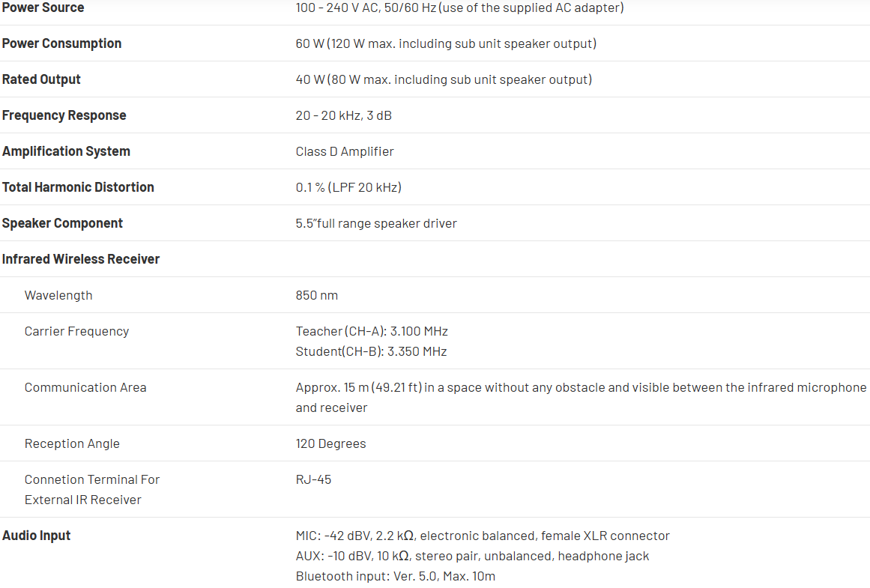Click the 120 Degrees value
This screenshot has height=588, width=870.
click(x=330, y=443)
